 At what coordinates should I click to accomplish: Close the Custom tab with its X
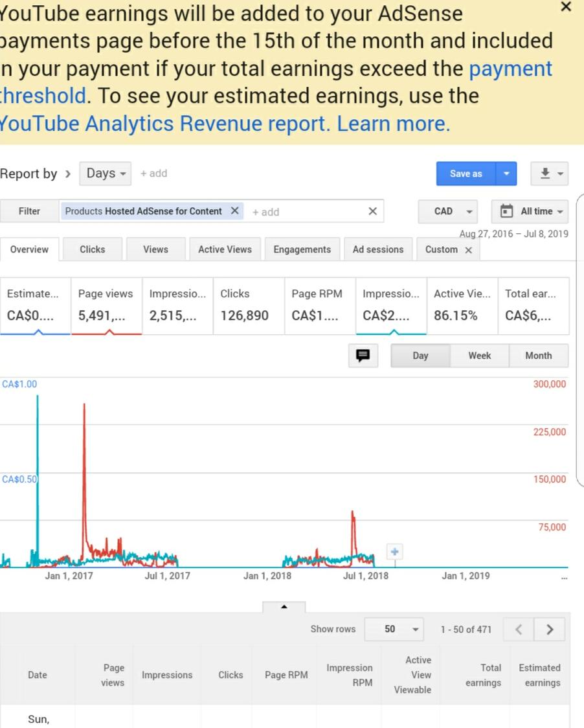click(x=468, y=250)
